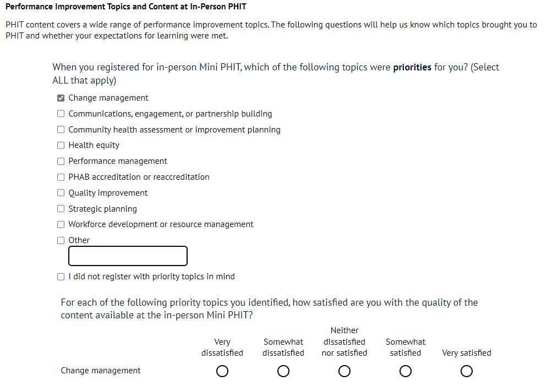Choose Somewhat dissatisfied for Change management

click(283, 372)
